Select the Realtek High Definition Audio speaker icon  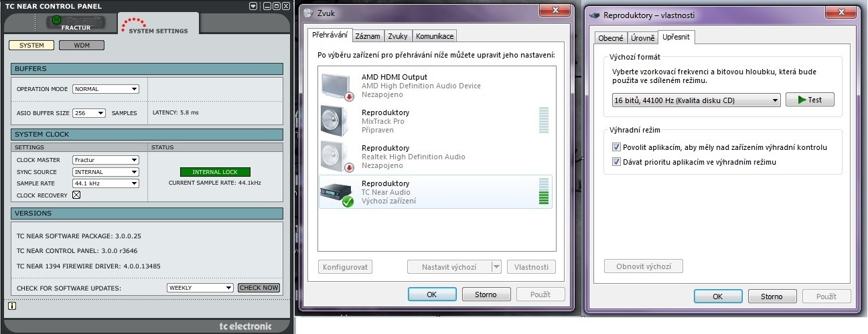click(x=336, y=157)
